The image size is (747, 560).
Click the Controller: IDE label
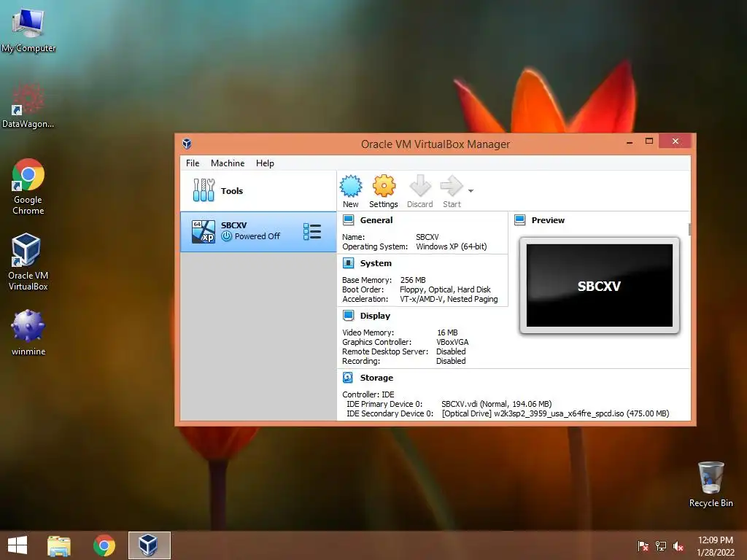click(x=368, y=394)
